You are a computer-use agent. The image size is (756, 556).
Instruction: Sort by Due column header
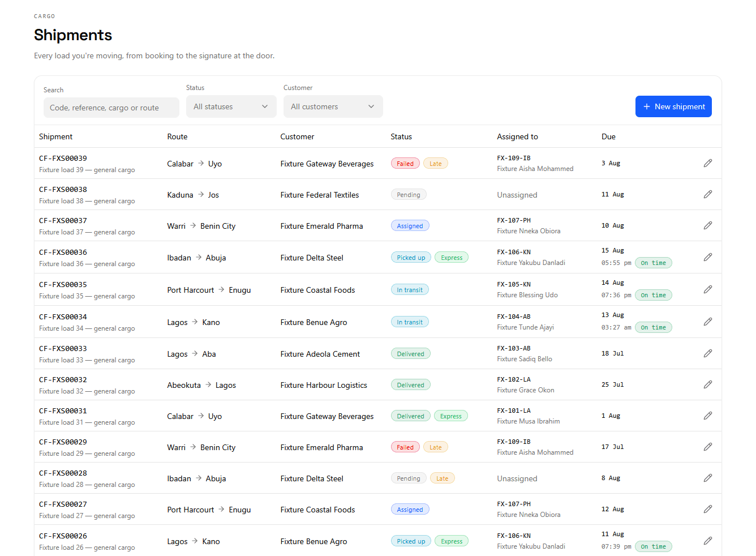tap(608, 136)
